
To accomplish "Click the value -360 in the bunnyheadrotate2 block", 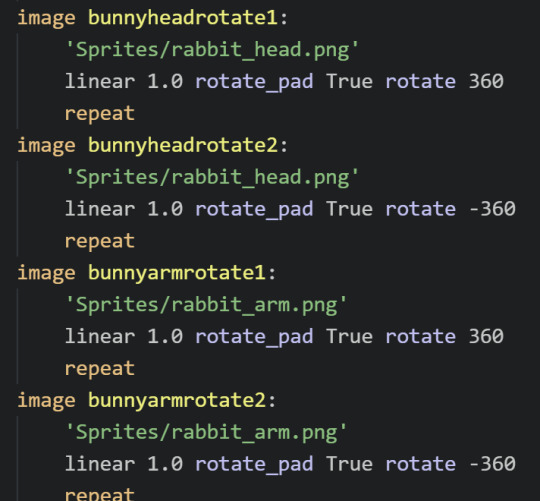I will (x=492, y=209).
